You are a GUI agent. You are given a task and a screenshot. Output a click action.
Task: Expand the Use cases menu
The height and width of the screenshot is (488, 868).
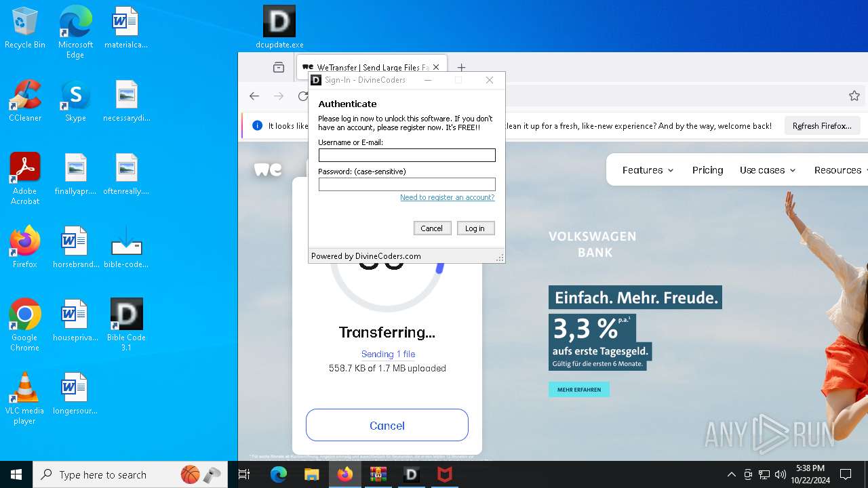coord(768,170)
